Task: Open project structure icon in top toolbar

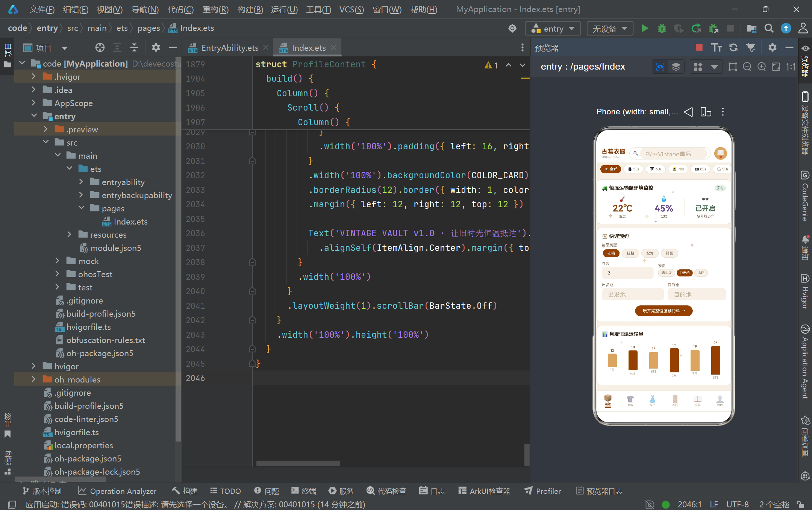Action: click(x=751, y=28)
